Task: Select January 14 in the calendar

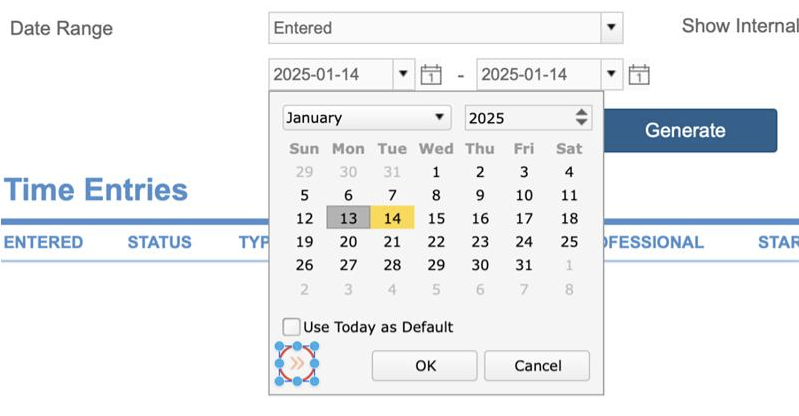Action: pyautogui.click(x=392, y=218)
